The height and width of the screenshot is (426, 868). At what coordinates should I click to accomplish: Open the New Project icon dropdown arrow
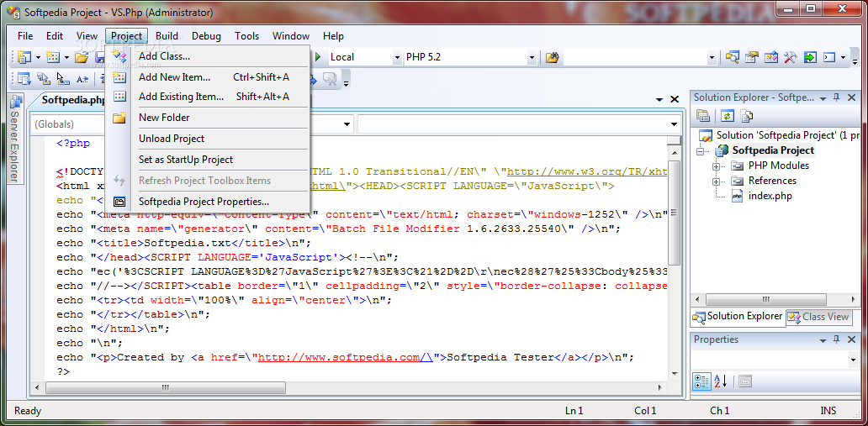click(x=38, y=57)
